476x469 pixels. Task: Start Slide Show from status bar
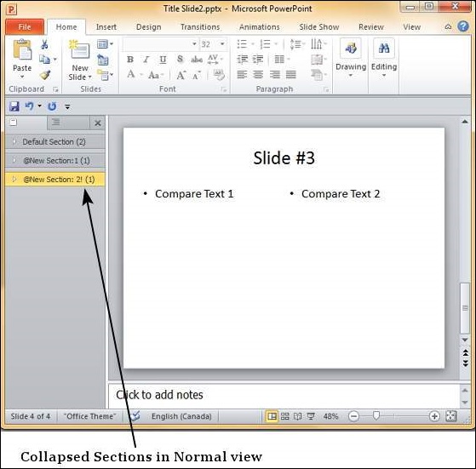[x=311, y=416]
